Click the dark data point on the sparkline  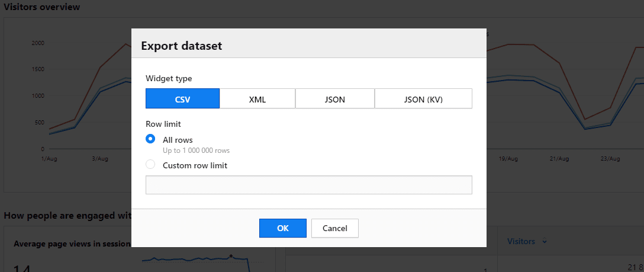tap(230, 257)
